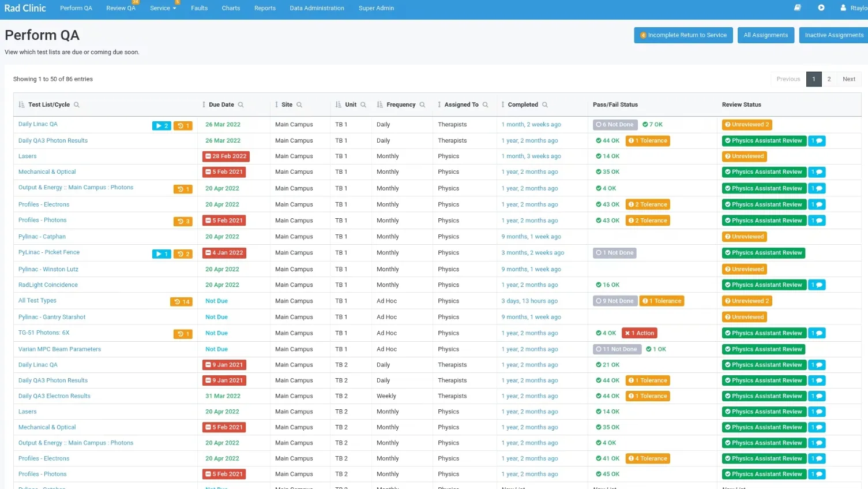The height and width of the screenshot is (489, 868).
Task: Open search filter for Frequency column
Action: click(x=423, y=104)
